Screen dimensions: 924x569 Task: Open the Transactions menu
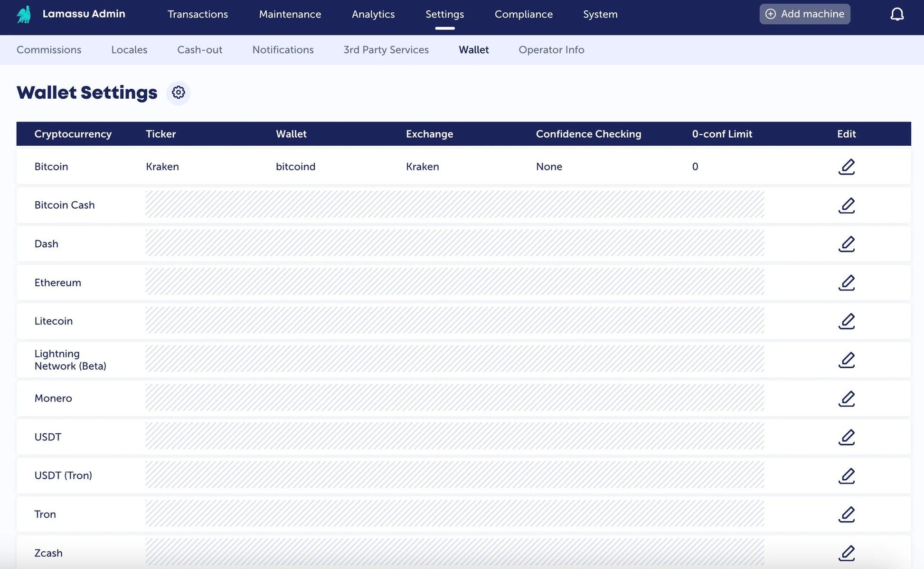(x=198, y=14)
